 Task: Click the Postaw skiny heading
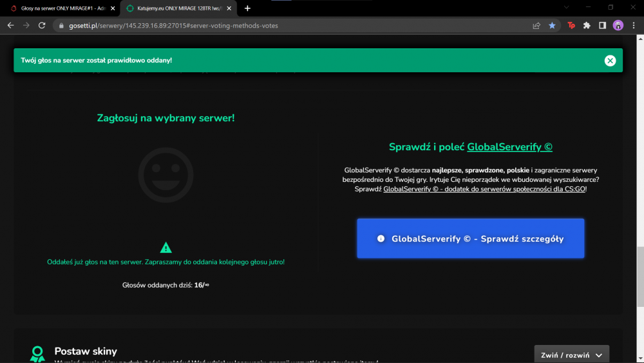[x=86, y=351]
